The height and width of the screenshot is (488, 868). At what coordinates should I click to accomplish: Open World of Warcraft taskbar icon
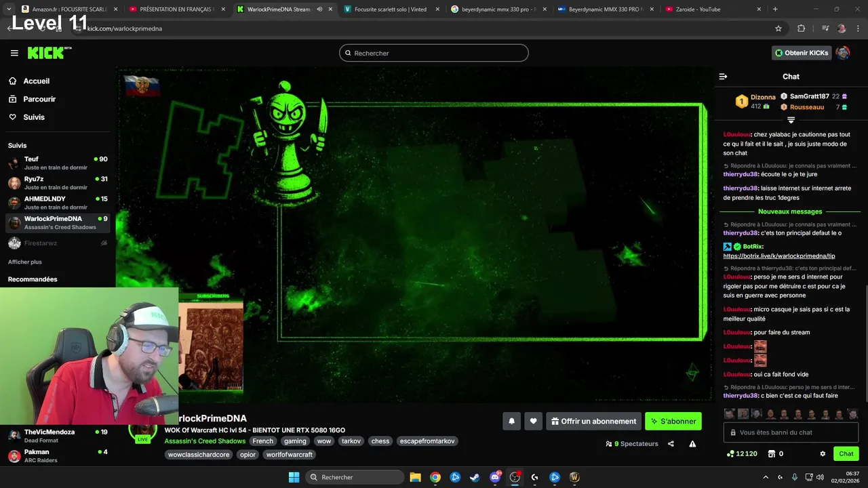click(574, 477)
